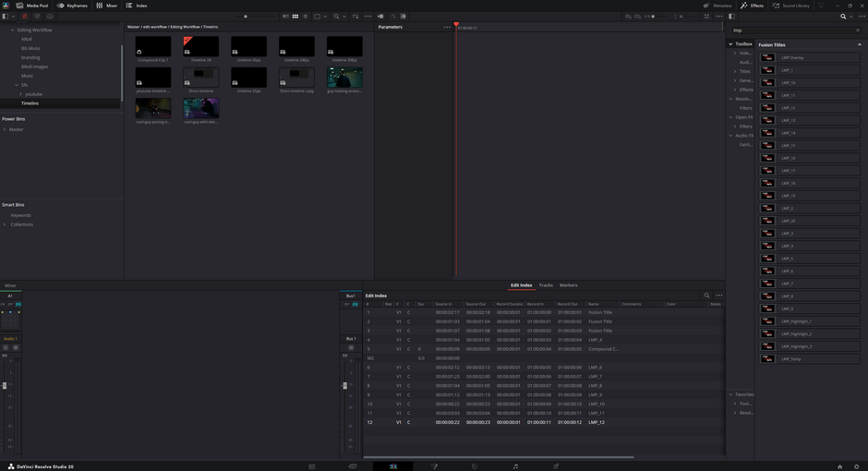Switch to the Tracks tab
This screenshot has width=868, height=471.
[x=546, y=285]
